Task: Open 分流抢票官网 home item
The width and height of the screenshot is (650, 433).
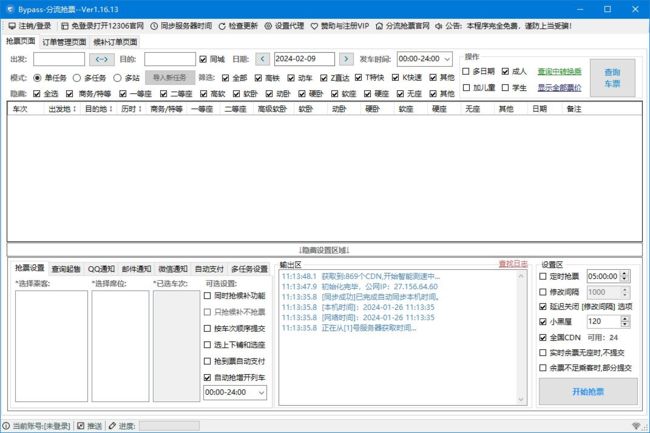Action: tap(403, 26)
